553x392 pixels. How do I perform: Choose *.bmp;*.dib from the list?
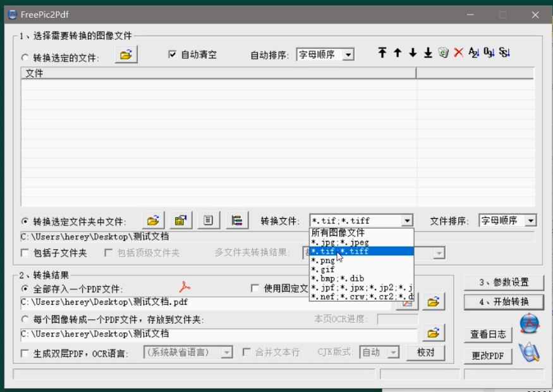click(362, 278)
